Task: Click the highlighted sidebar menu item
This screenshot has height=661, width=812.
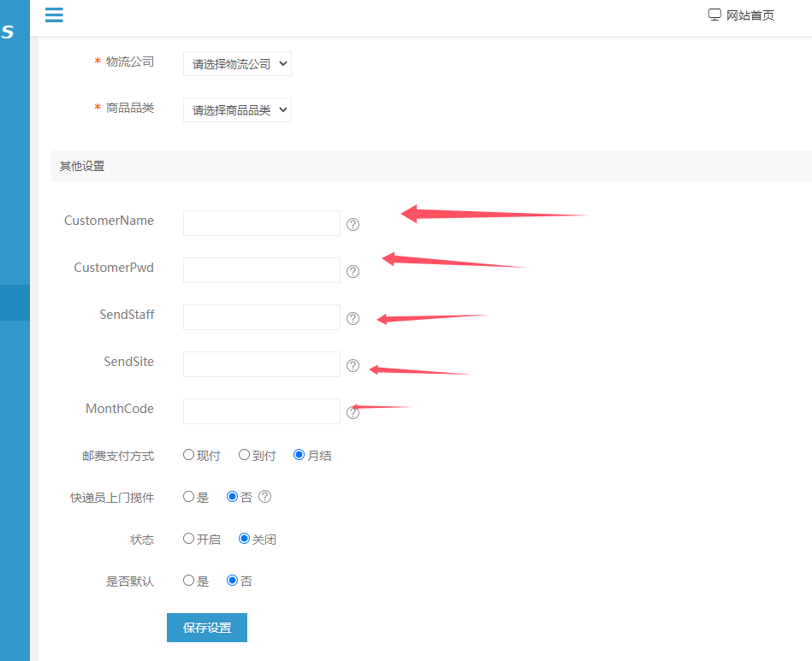Action: pyautogui.click(x=15, y=303)
